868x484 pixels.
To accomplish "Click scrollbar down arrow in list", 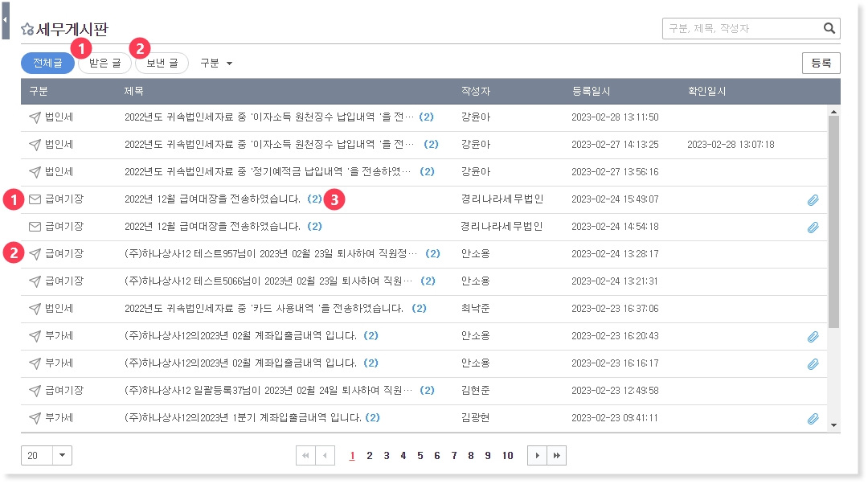I will [x=833, y=425].
